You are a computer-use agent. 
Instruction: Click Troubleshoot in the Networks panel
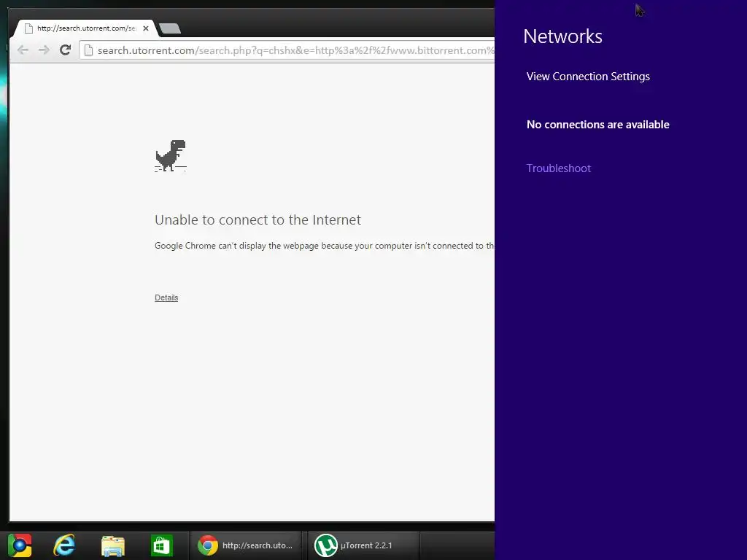click(x=558, y=168)
